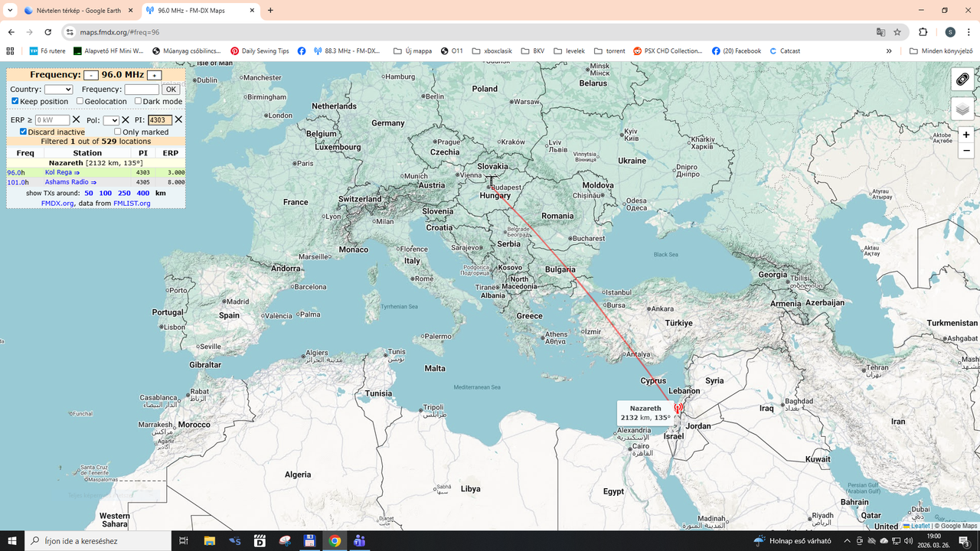
Task: Open a new browser tab
Action: click(270, 11)
